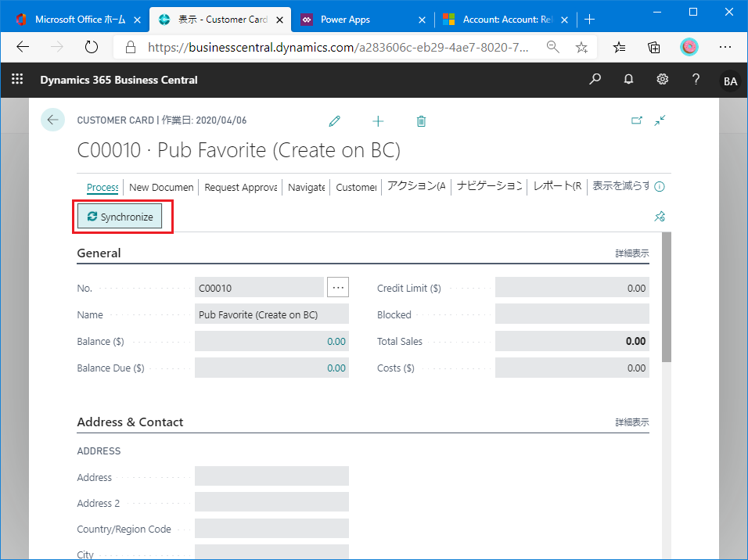Open the settings gear in Business Central
The image size is (748, 560).
(x=663, y=79)
